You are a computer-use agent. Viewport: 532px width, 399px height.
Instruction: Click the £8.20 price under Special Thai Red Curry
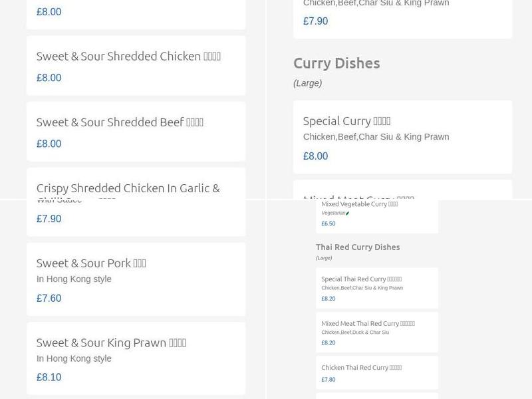(327, 299)
